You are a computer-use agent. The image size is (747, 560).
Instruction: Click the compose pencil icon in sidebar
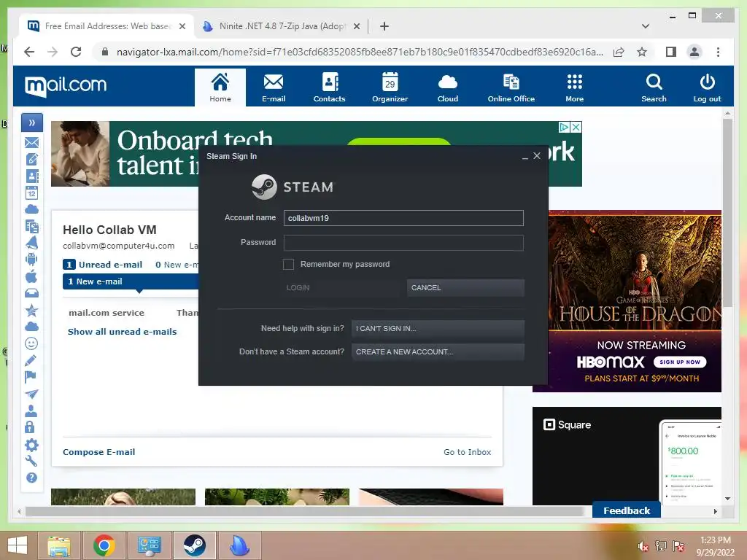[32, 159]
